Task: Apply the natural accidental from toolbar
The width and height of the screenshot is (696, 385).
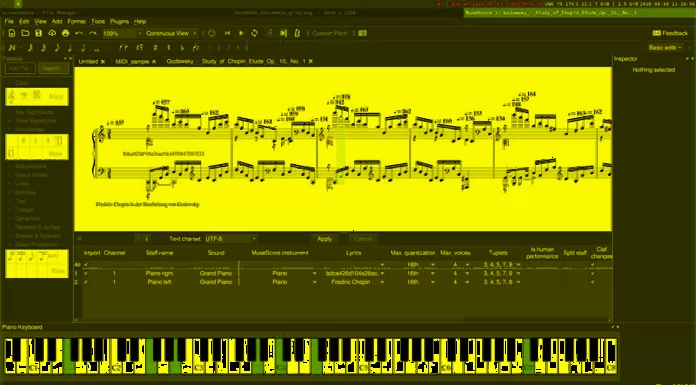Action: 169,48
